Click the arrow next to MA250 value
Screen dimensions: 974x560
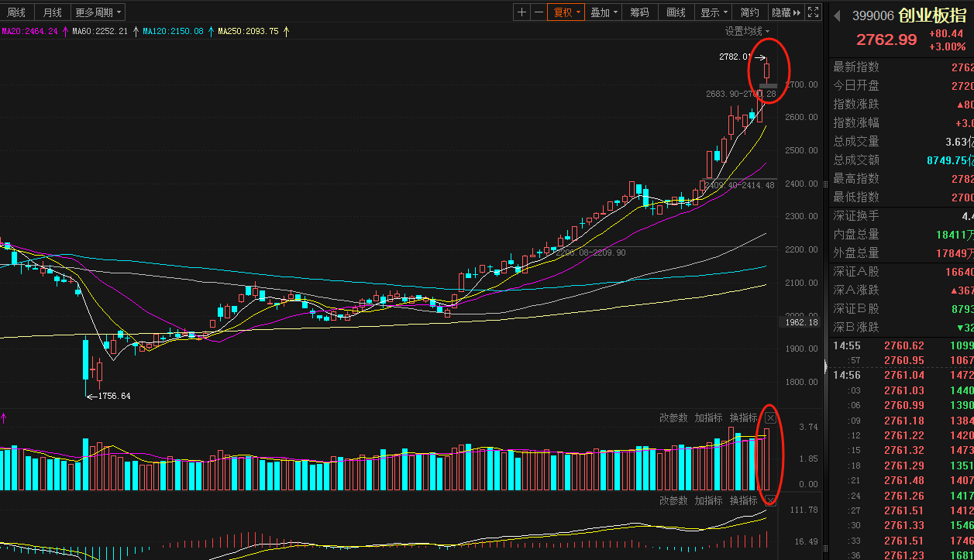[286, 31]
